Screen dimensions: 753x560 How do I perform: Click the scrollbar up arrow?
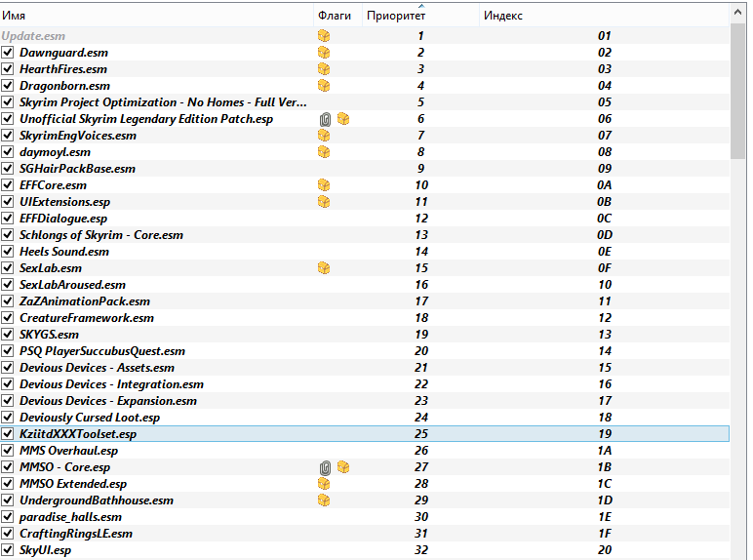tap(738, 14)
